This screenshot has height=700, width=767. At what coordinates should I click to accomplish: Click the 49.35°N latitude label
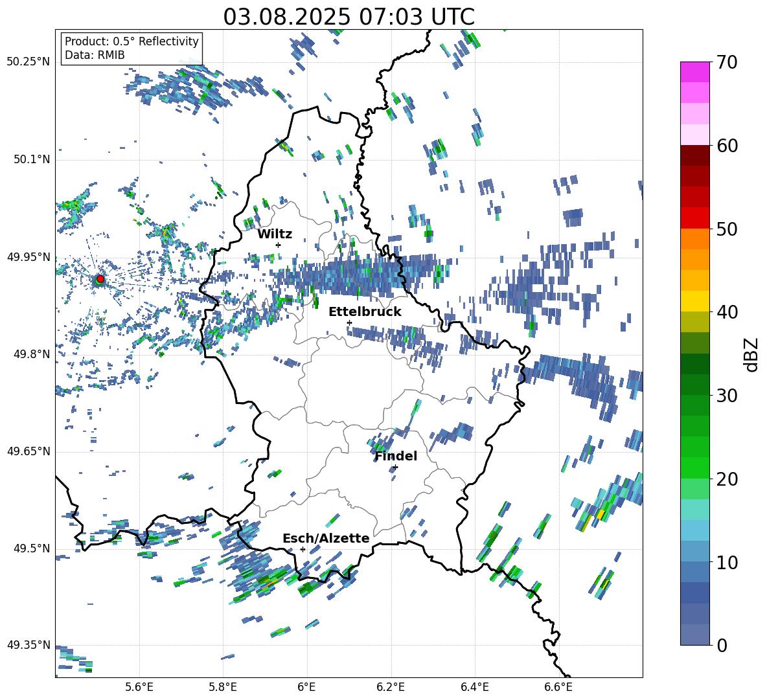click(x=29, y=645)
